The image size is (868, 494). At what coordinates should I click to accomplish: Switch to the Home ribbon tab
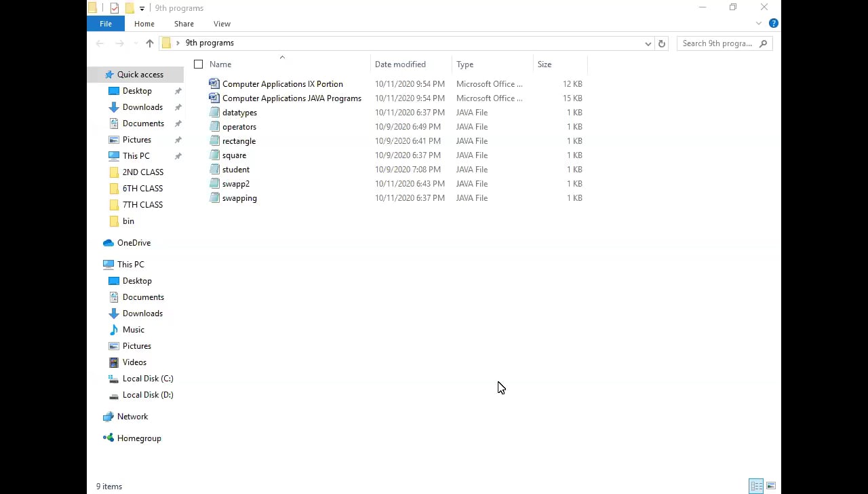[144, 24]
